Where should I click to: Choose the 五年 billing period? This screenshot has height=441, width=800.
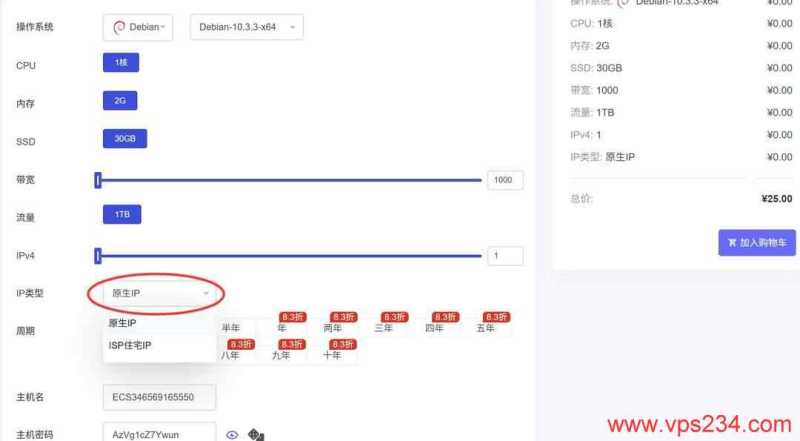point(485,328)
